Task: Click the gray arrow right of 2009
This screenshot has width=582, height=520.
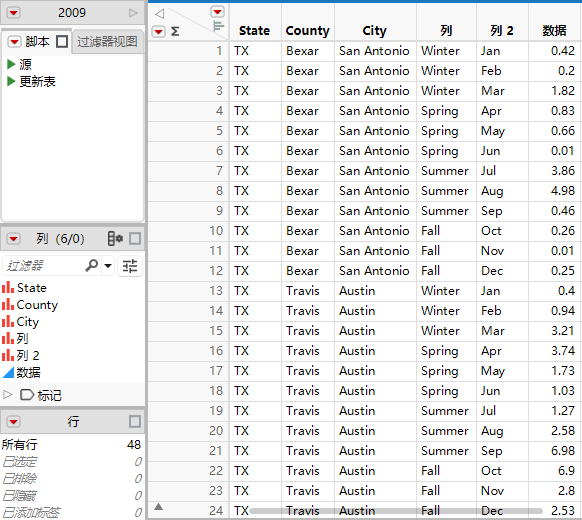Action: (x=133, y=13)
